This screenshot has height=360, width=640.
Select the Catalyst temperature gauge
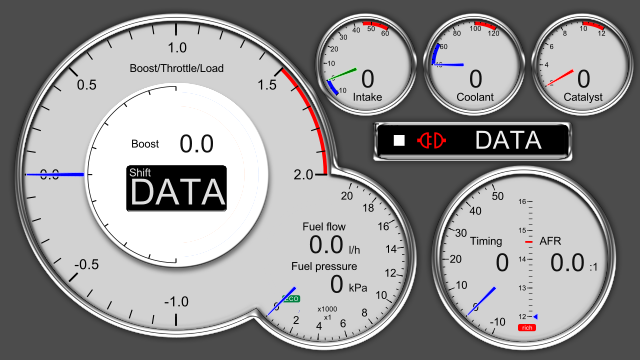point(582,65)
